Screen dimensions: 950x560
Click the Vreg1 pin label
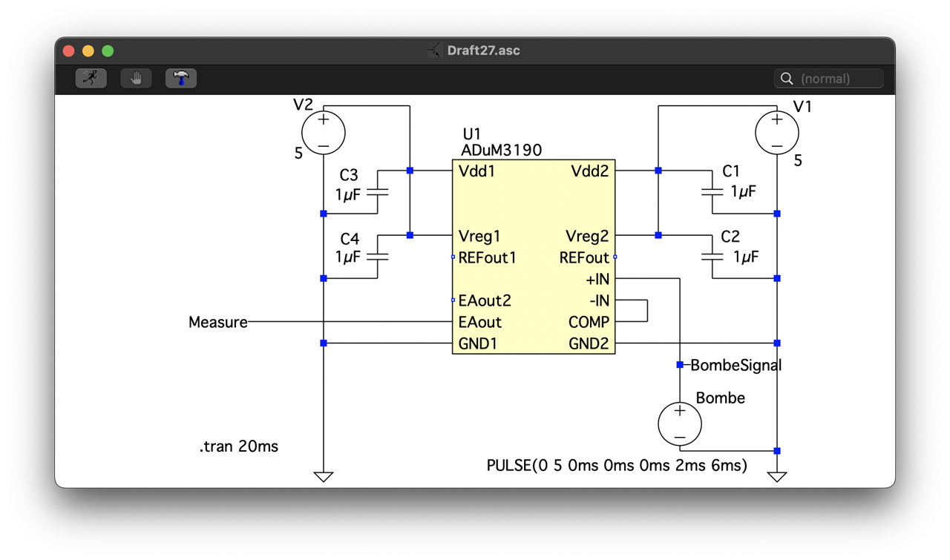pyautogui.click(x=479, y=236)
